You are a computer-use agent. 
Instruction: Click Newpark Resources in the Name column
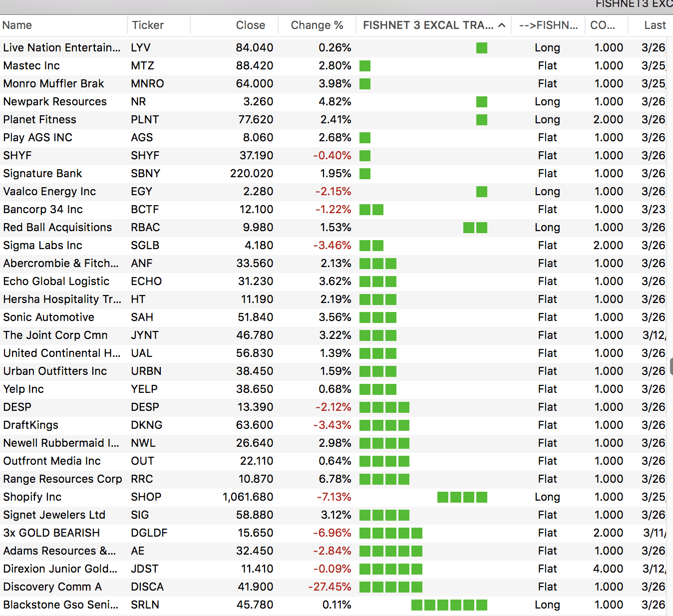tap(55, 102)
